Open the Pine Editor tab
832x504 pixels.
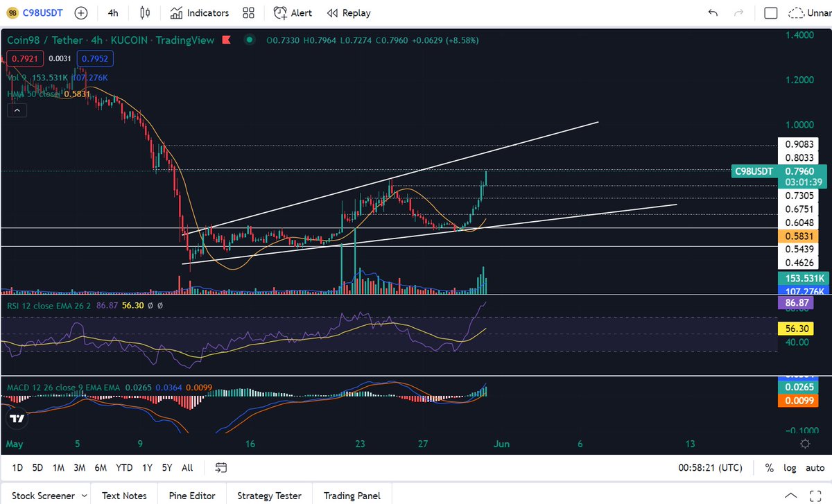click(192, 496)
